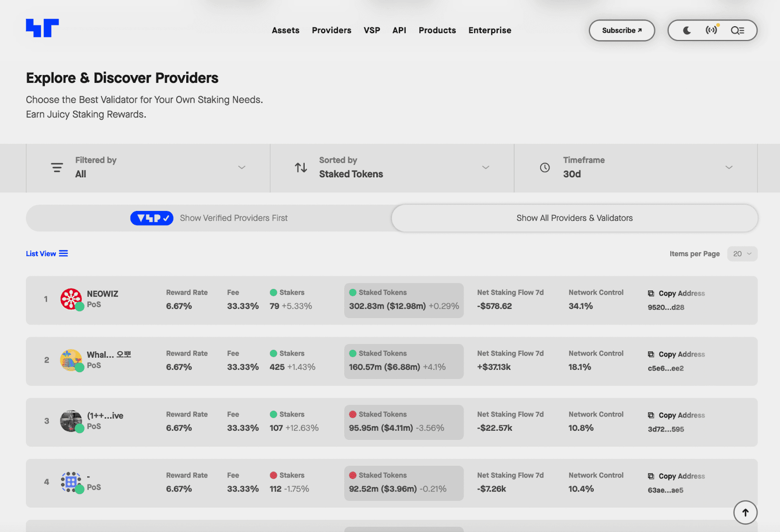Enable Show Verified Providers First
The height and width of the screenshot is (532, 780).
[209, 218]
